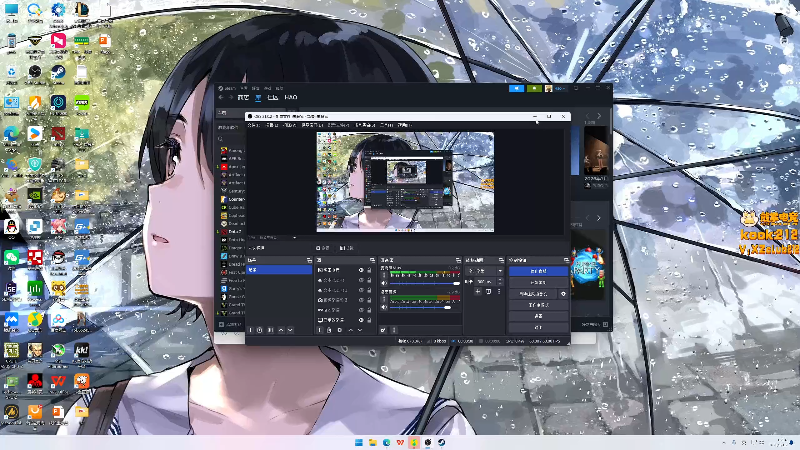Viewport: 800px width, 450px height.
Task: Click Start Recording button in OBS Controls
Action: (538, 282)
